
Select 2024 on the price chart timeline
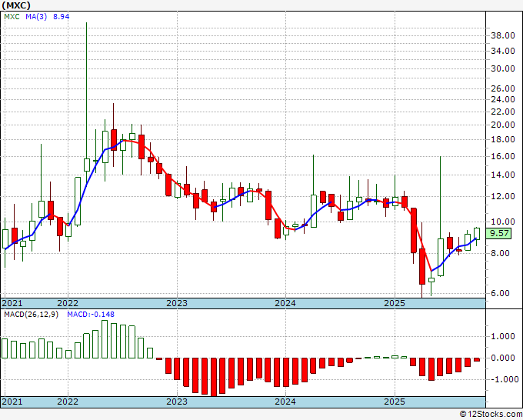285,303
